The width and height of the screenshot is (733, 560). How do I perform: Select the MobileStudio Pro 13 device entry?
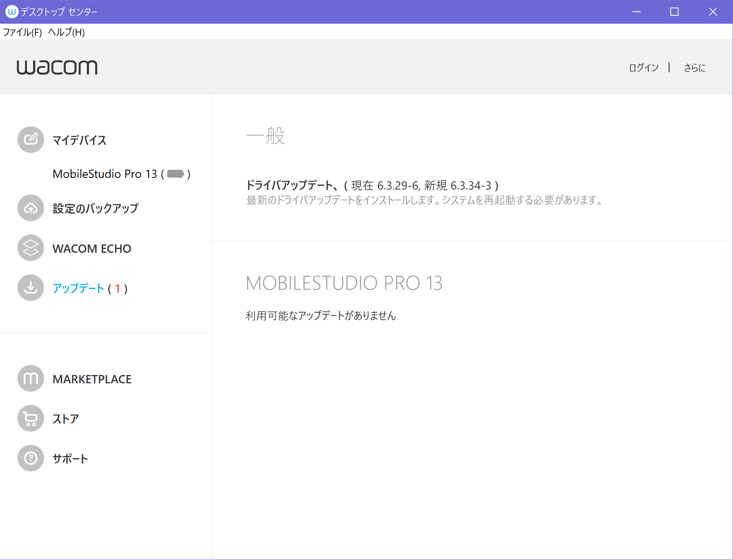click(x=121, y=174)
